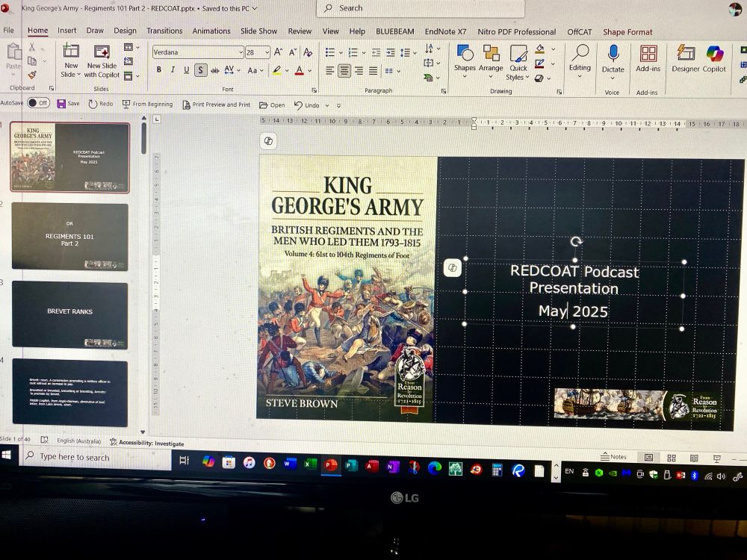Create New Slide with Copilot

click(x=102, y=61)
